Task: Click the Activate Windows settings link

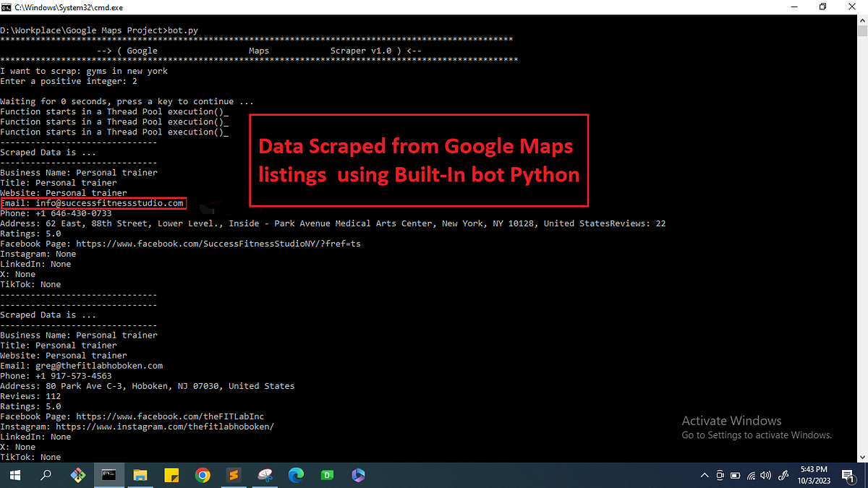Action: pyautogui.click(x=757, y=435)
